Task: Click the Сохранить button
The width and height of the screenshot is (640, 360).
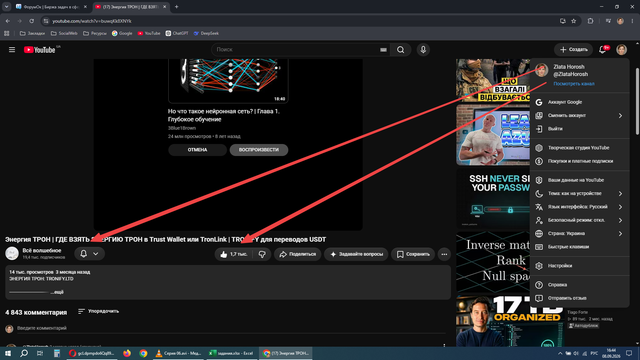Action: coord(413,254)
